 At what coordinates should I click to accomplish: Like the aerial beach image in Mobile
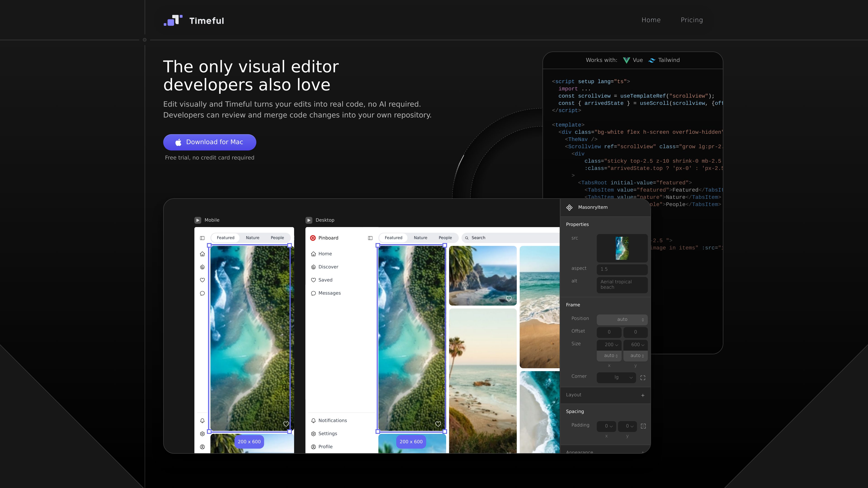(x=286, y=424)
